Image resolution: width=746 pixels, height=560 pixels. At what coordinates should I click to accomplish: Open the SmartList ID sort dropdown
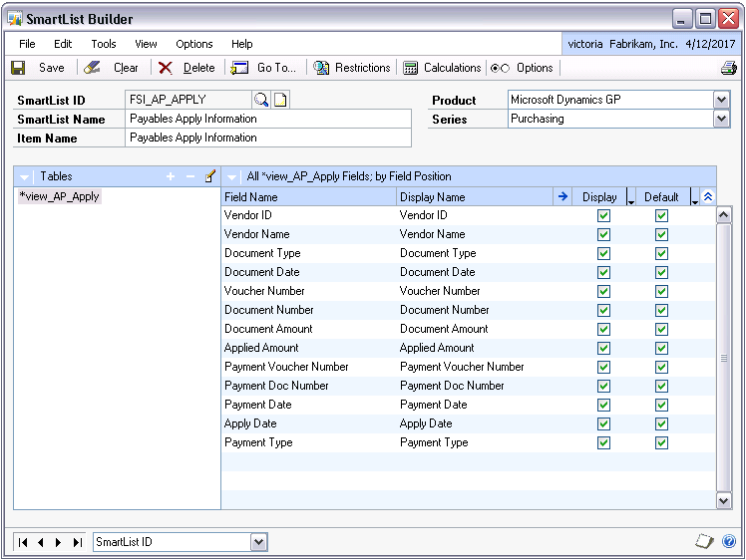click(258, 542)
